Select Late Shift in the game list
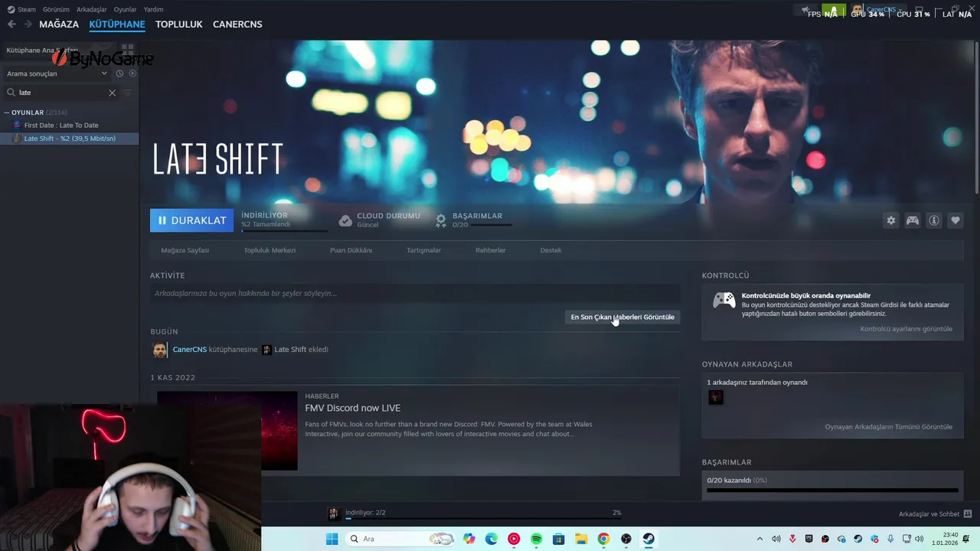 click(69, 139)
